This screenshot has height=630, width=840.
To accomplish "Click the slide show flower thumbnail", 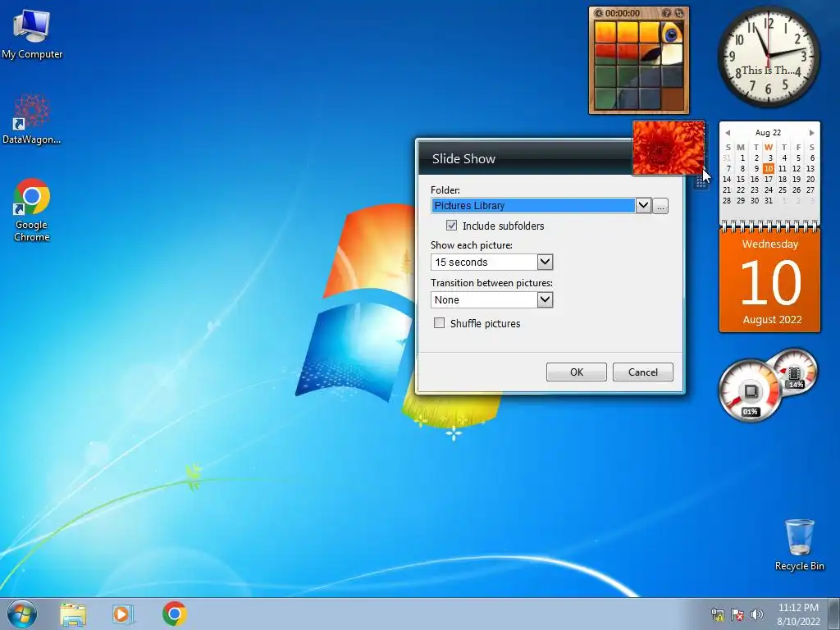I will (x=668, y=148).
